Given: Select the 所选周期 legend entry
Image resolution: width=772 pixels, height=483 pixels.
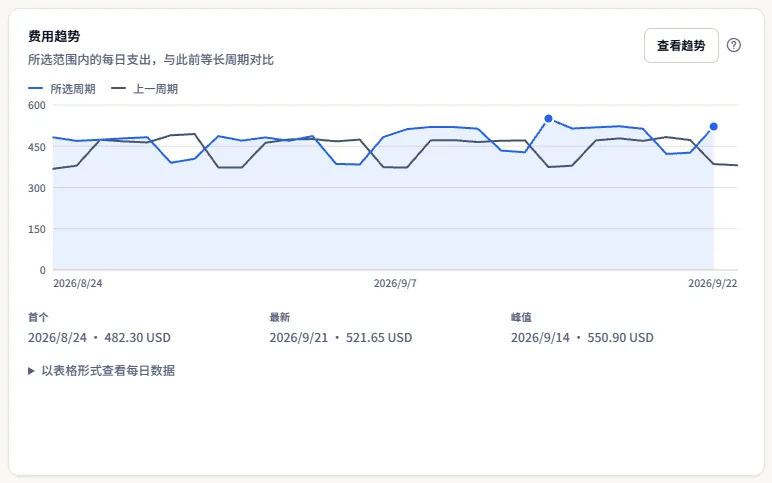Looking at the screenshot, I should [62, 89].
